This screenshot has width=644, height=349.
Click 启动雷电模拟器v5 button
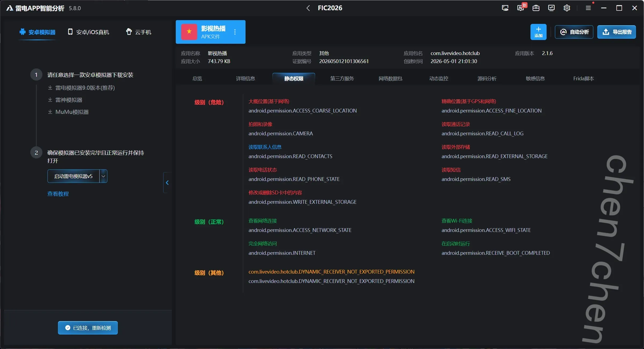pos(73,176)
